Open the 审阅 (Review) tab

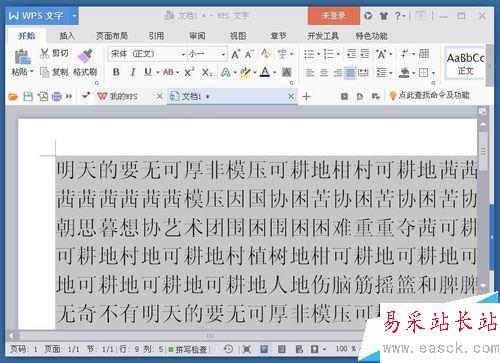tap(197, 36)
